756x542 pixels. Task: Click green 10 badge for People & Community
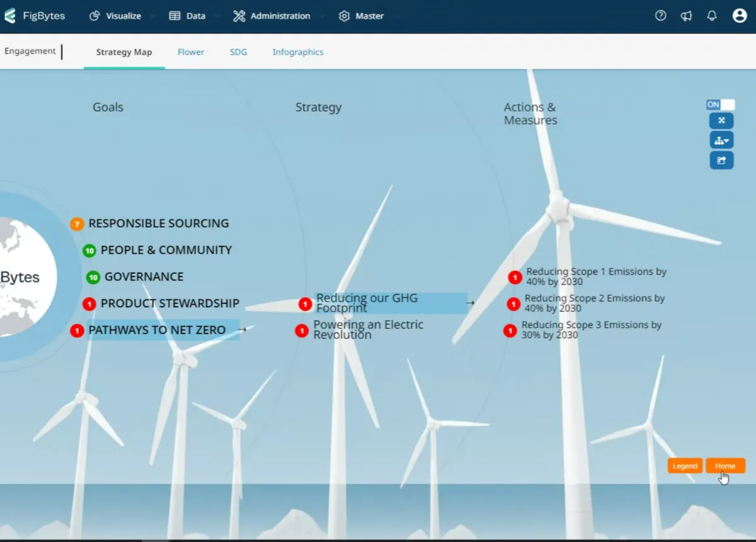(89, 251)
